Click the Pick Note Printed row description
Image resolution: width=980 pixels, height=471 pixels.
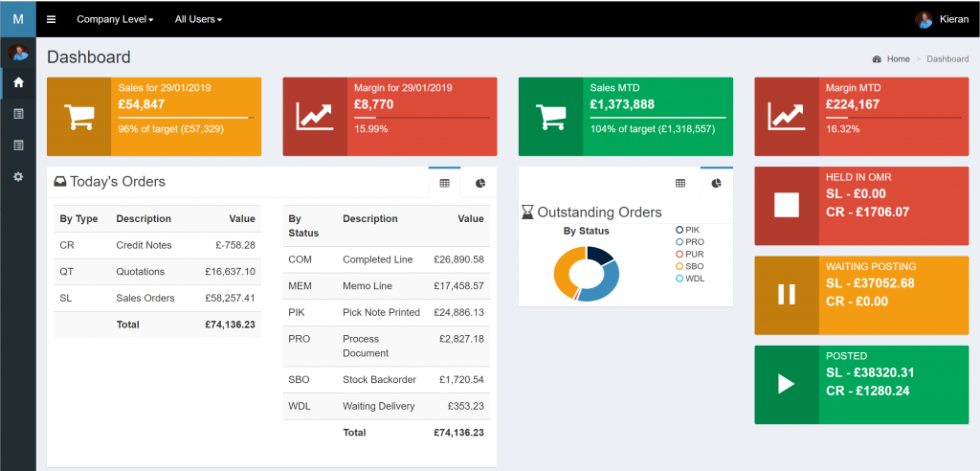[x=381, y=312]
